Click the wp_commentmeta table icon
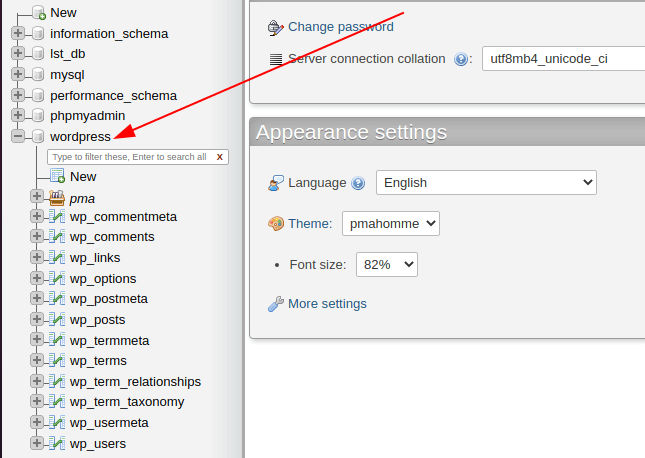Screen dimensions: 645x458 coord(57,216)
